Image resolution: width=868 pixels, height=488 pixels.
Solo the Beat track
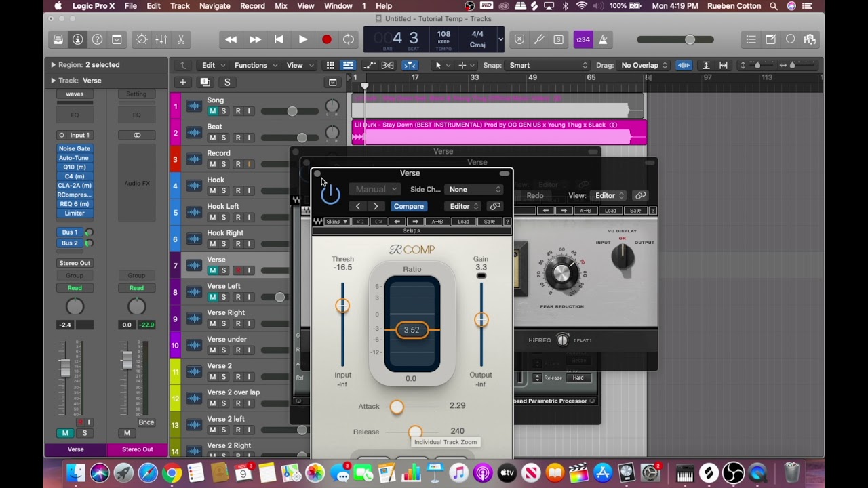(224, 138)
